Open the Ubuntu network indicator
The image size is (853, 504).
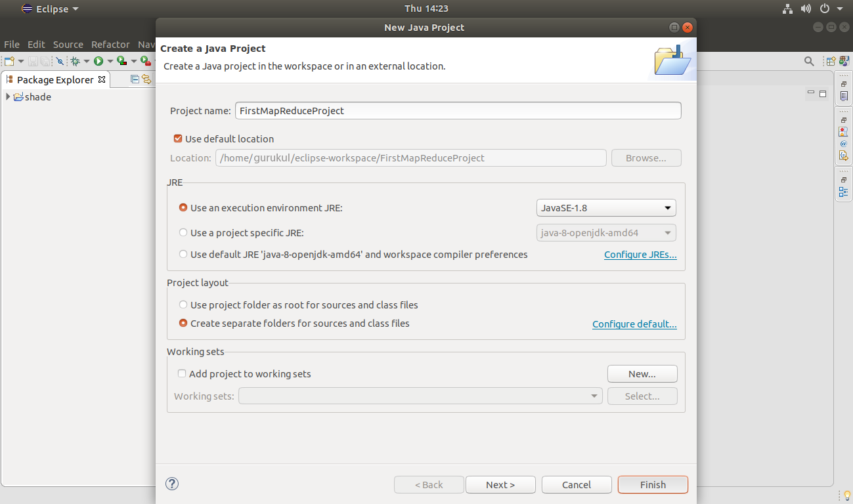pos(788,9)
